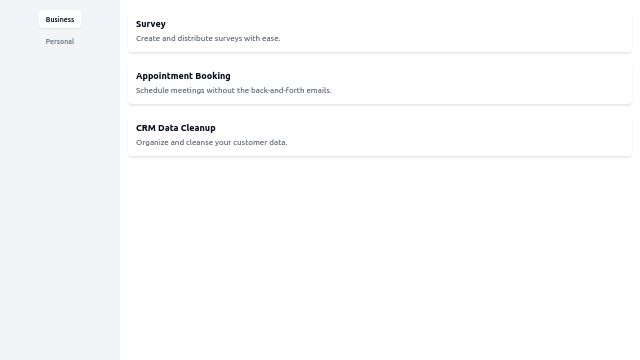Click the word 'Cleanup' in the third card
The image size is (640, 360).
198,128
